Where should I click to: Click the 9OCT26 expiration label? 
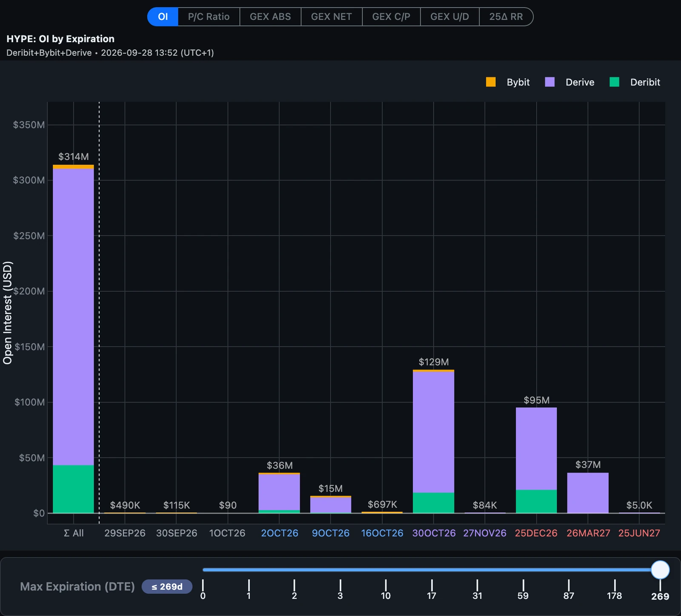point(331,533)
